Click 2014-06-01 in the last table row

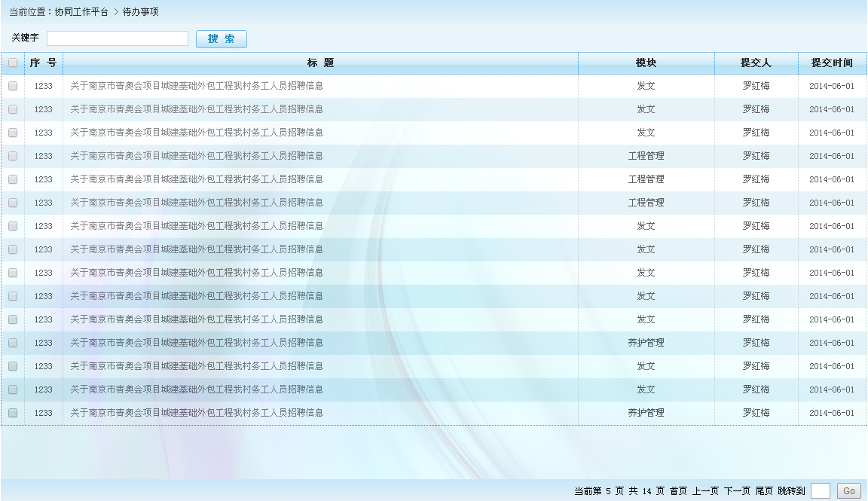click(832, 413)
